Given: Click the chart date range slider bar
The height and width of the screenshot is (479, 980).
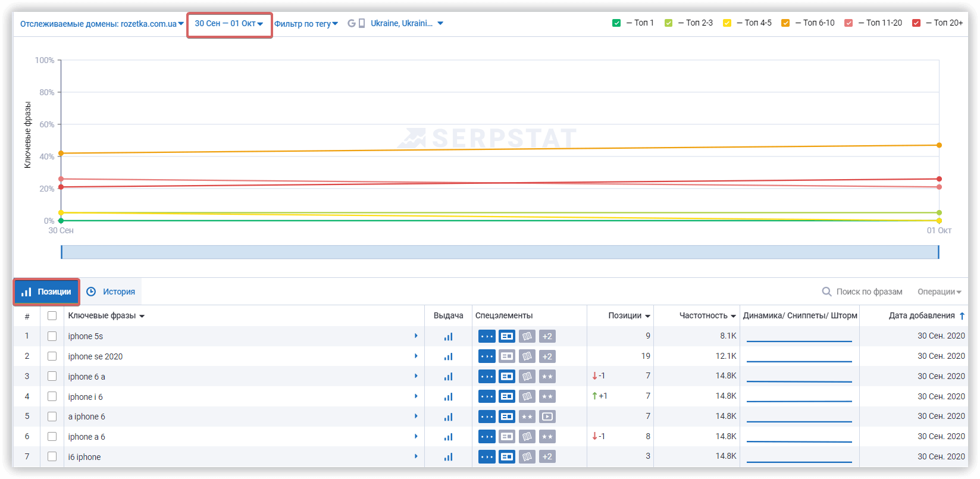Looking at the screenshot, I should tap(500, 252).
